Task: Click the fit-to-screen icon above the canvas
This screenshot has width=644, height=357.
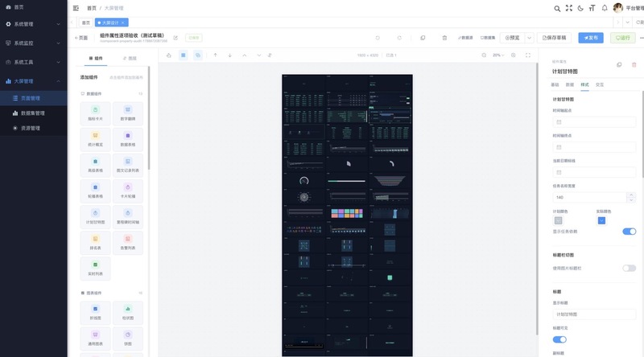Action: (x=528, y=55)
